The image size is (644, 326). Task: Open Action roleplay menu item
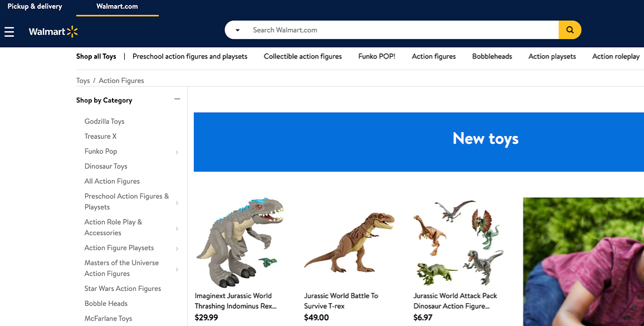point(616,56)
